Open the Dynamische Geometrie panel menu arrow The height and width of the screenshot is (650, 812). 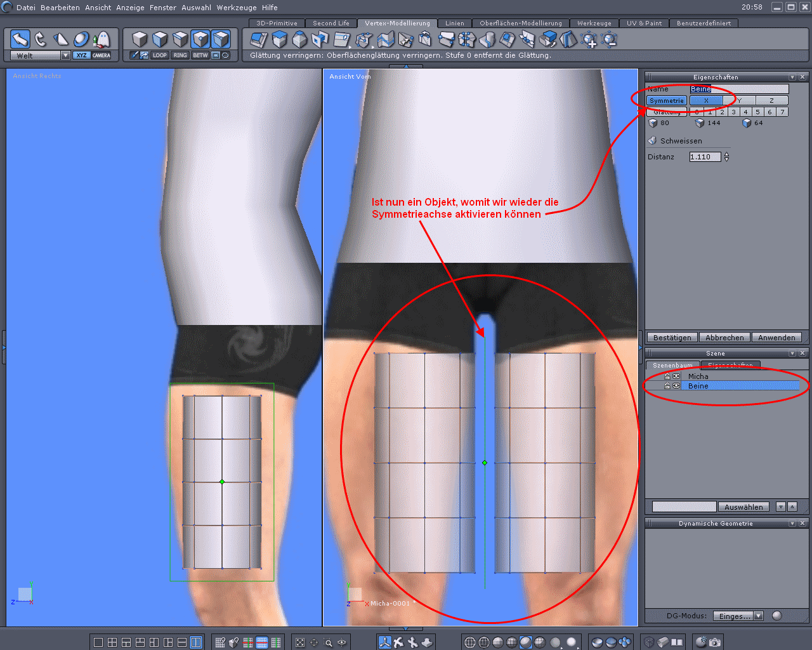(792, 523)
